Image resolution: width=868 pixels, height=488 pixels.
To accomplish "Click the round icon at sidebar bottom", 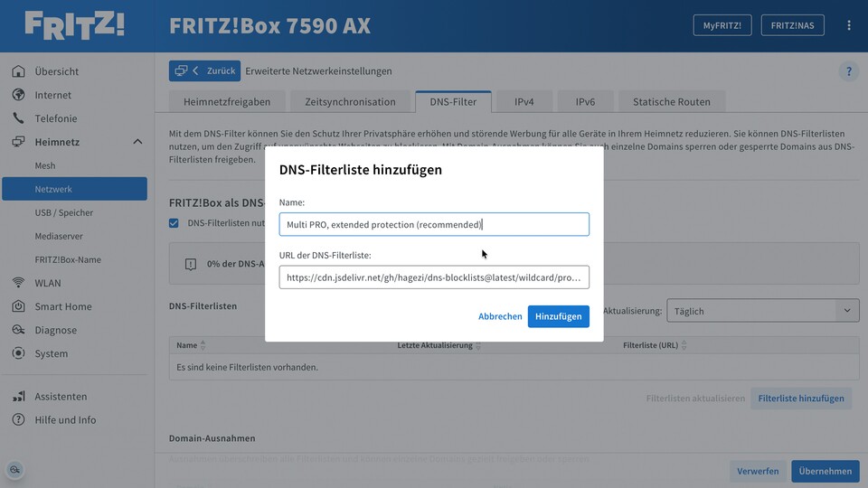I will (15, 470).
